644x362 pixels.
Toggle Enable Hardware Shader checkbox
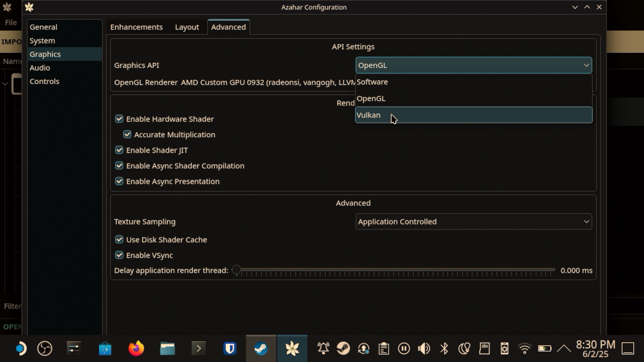[x=119, y=119]
